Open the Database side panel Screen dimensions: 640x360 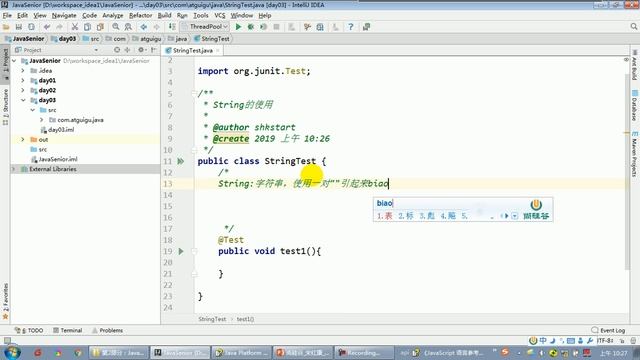tap(634, 105)
